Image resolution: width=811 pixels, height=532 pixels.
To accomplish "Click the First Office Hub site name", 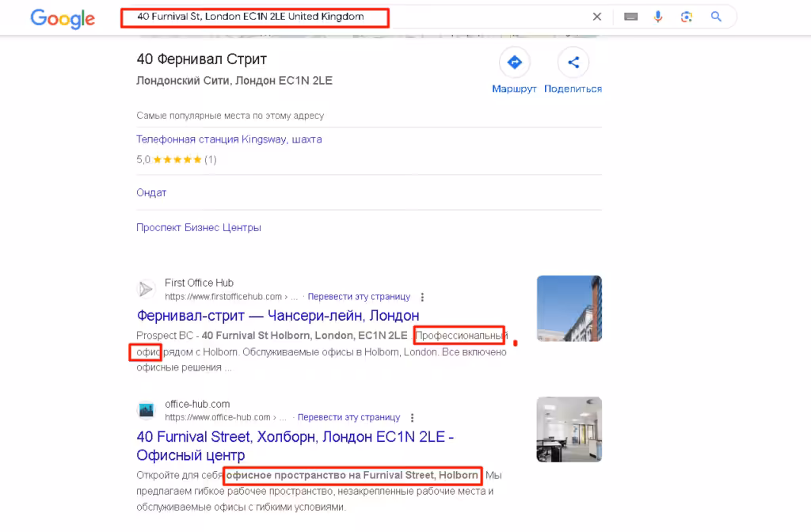I will [199, 283].
